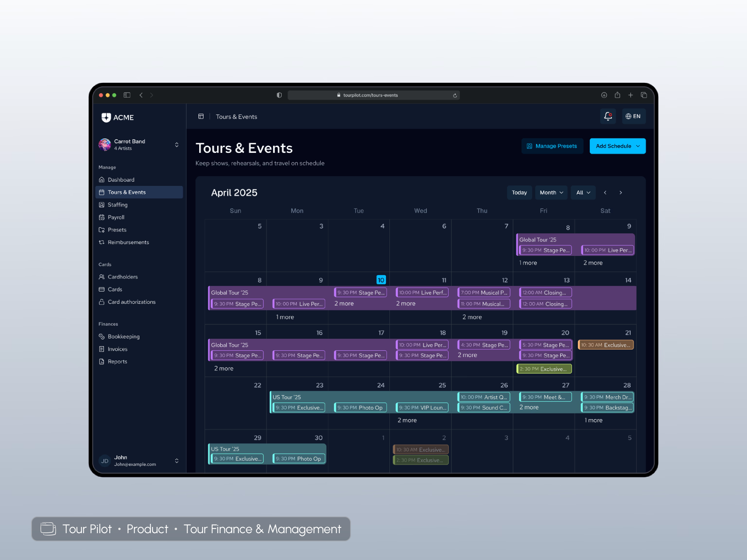The image size is (747, 560).
Task: Open the Month view dropdown
Action: coord(551,192)
